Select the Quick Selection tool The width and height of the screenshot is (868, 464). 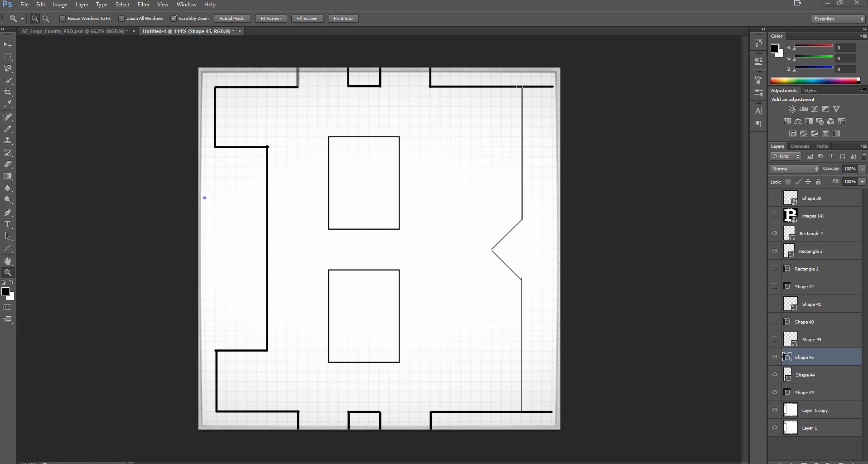click(x=8, y=80)
